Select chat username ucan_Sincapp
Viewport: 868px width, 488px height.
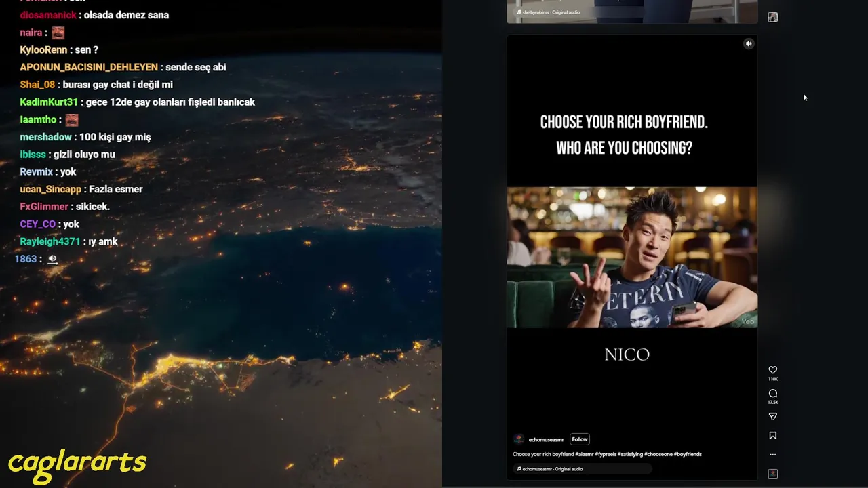(50, 189)
